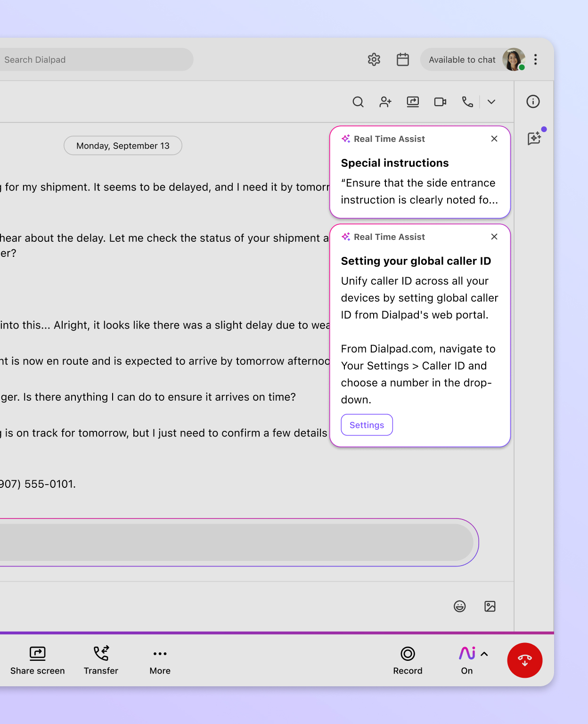
Task: Start video with the camera icon
Action: coord(440,102)
